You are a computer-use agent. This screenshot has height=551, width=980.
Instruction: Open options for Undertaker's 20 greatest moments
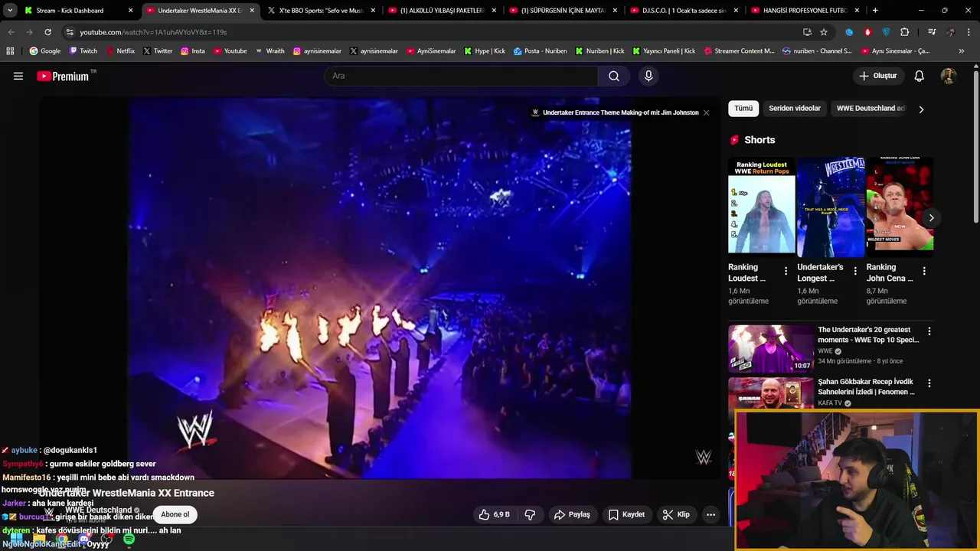tap(929, 331)
